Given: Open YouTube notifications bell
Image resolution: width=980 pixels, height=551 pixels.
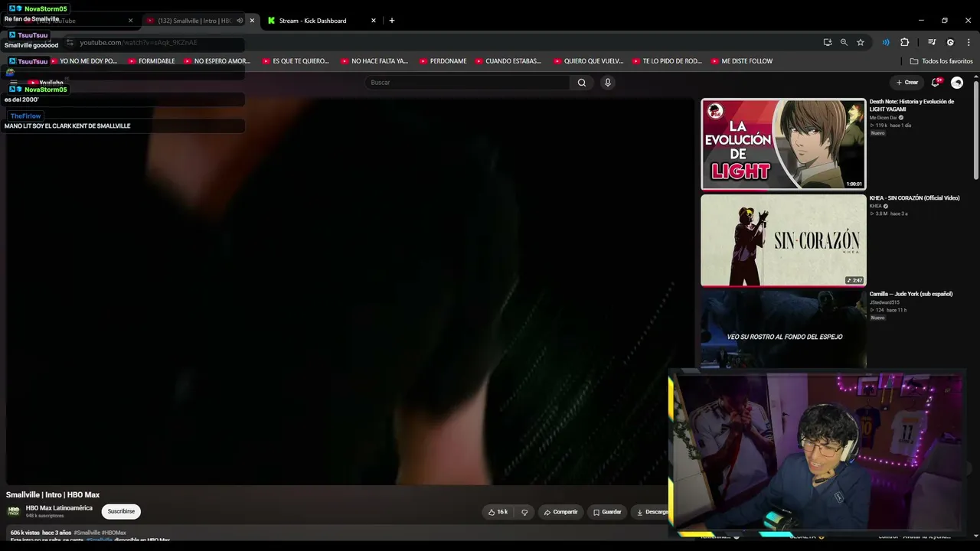Looking at the screenshot, I should [x=936, y=83].
